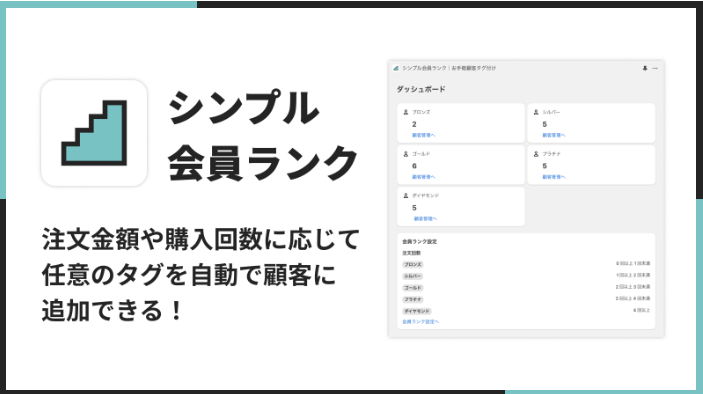703x394 pixels.
Task: Click the dashboard screenshot thumbnail
Action: point(526,199)
